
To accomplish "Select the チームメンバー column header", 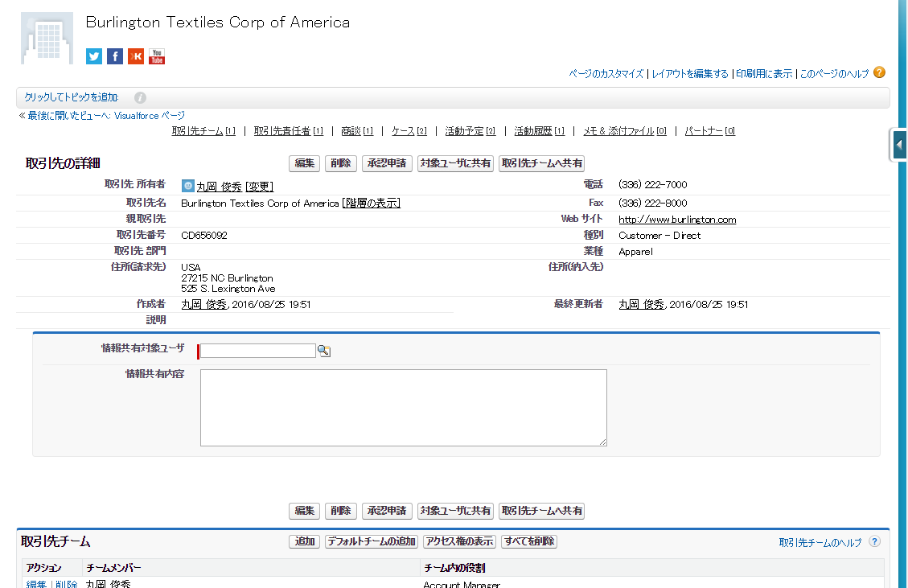I will point(113,569).
